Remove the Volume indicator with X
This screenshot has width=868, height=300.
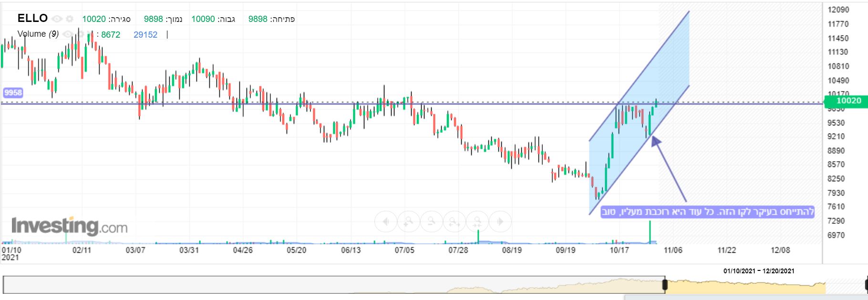[x=91, y=34]
